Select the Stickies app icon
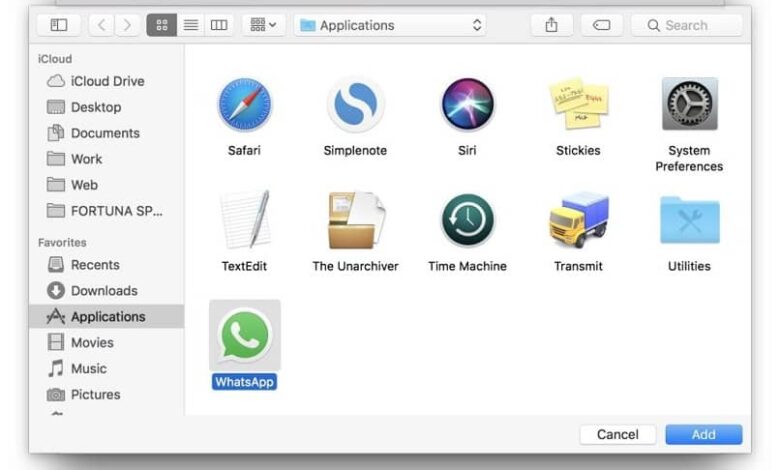Image resolution: width=780 pixels, height=470 pixels. point(579,103)
